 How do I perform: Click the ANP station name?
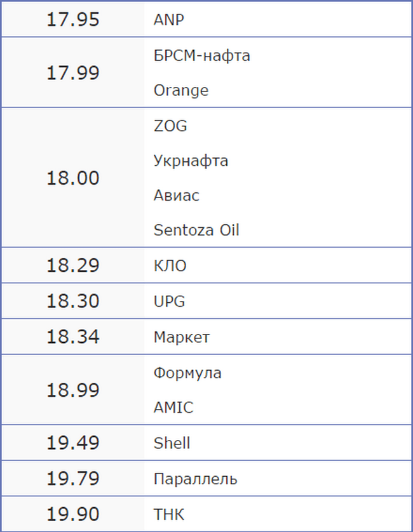pos(169,20)
